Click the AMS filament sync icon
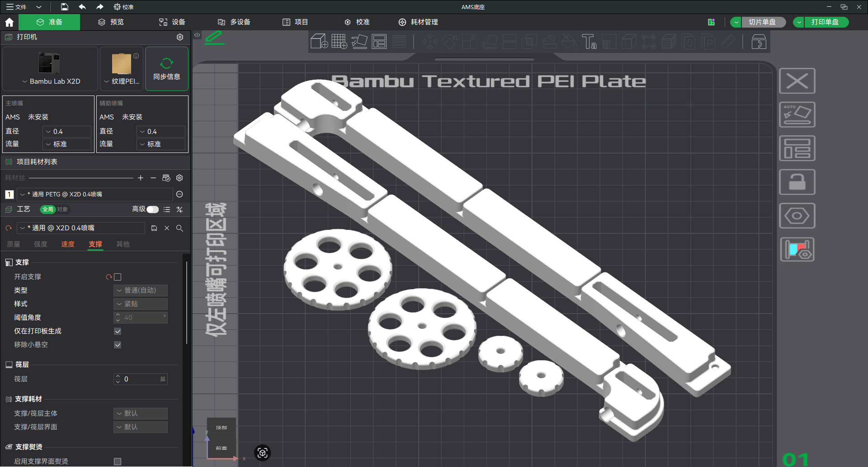 166,178
